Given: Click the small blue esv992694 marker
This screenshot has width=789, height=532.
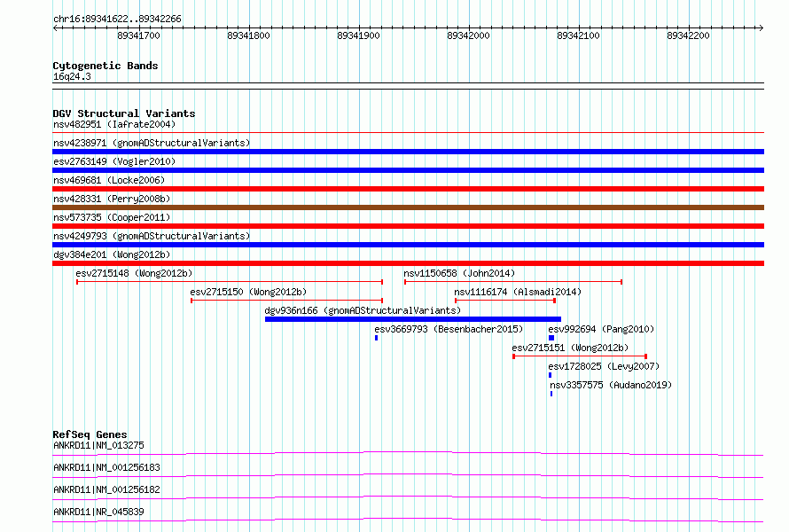Looking at the screenshot, I should point(551,338).
